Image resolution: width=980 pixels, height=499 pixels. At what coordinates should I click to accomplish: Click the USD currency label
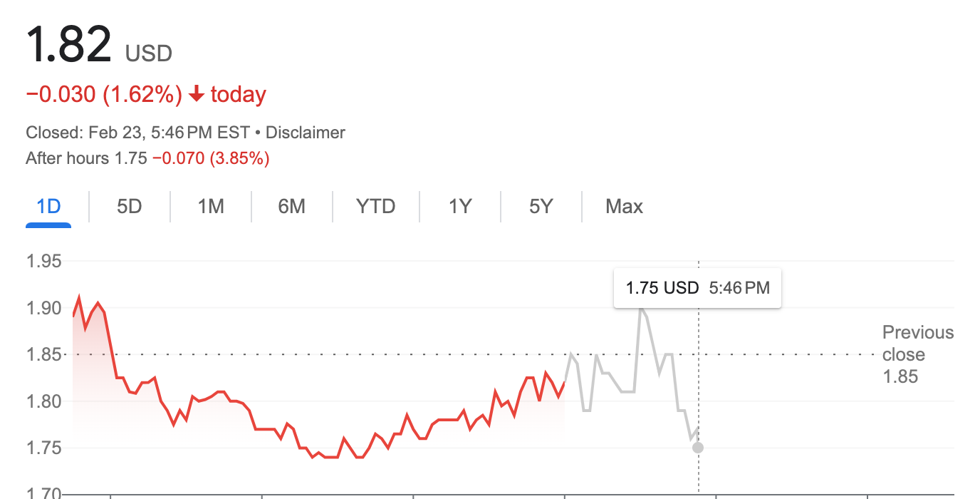[149, 53]
